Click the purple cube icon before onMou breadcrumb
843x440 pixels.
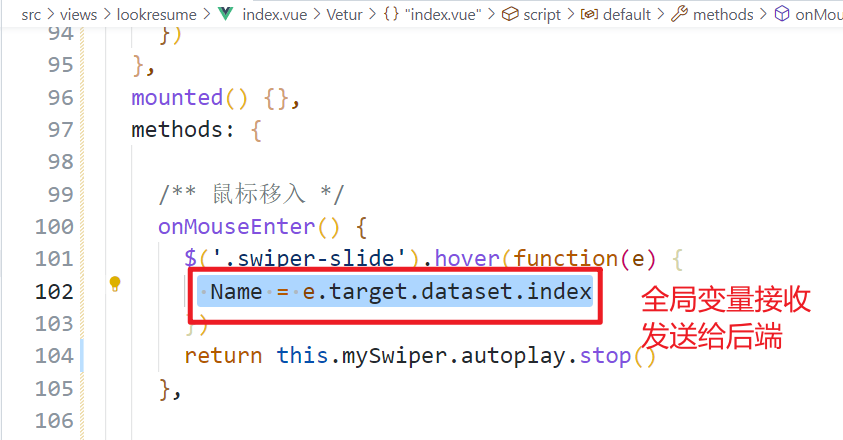pyautogui.click(x=782, y=13)
